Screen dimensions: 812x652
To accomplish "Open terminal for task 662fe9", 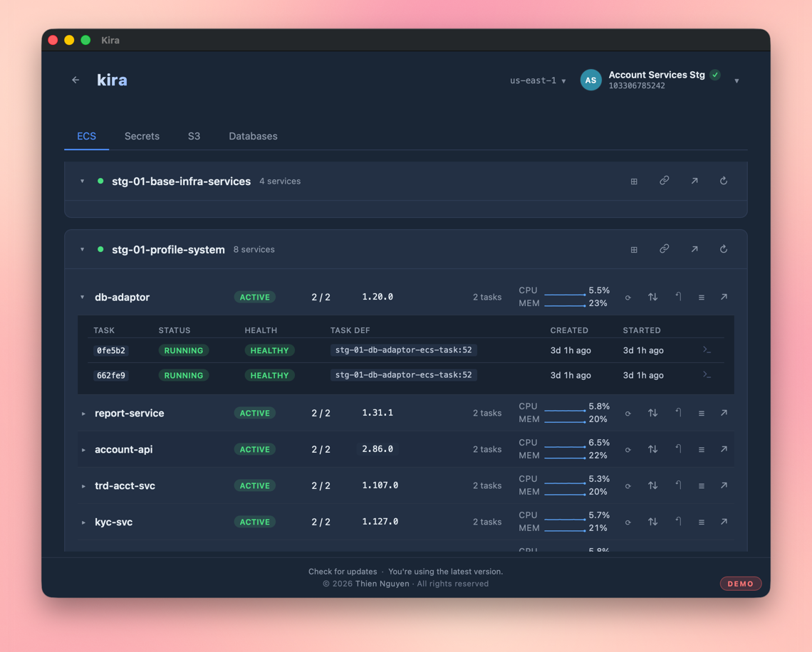I will click(707, 374).
